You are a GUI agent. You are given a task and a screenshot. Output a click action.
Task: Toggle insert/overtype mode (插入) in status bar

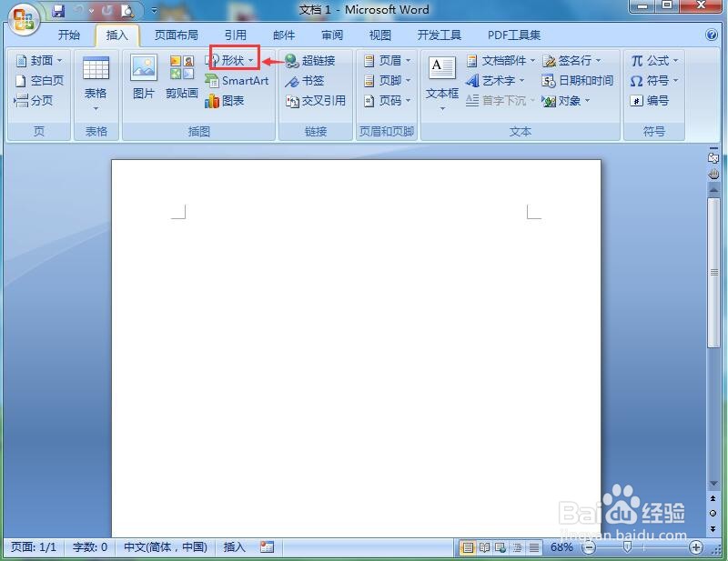click(235, 547)
